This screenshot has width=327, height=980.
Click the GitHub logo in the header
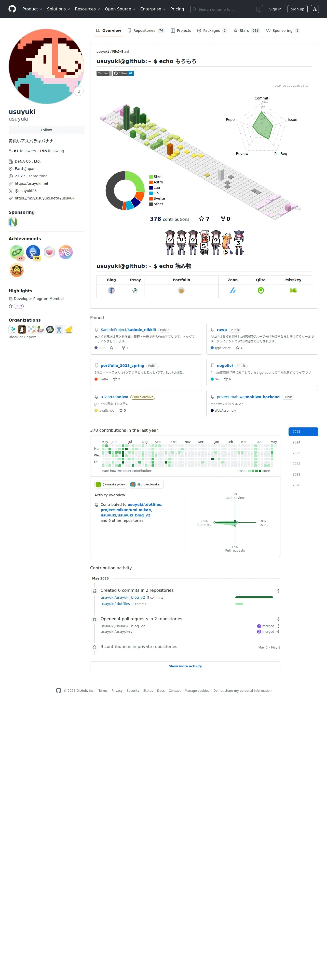pyautogui.click(x=12, y=9)
